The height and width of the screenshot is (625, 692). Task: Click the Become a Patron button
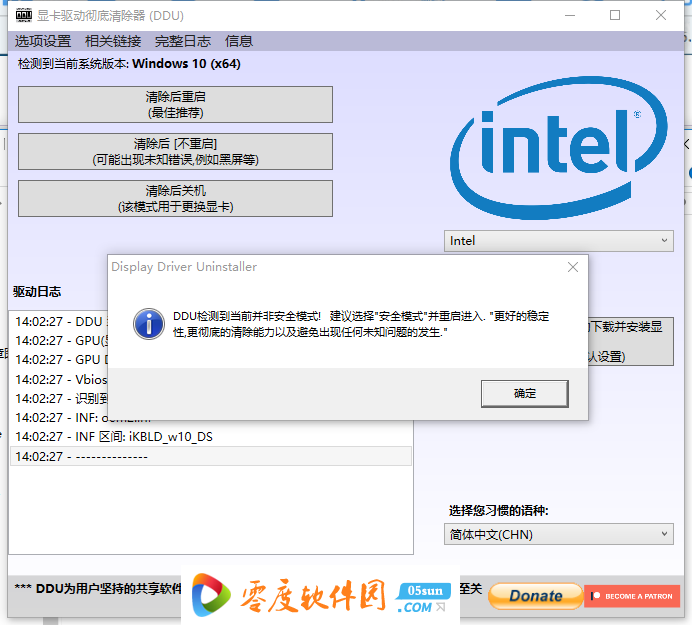pyautogui.click(x=632, y=596)
